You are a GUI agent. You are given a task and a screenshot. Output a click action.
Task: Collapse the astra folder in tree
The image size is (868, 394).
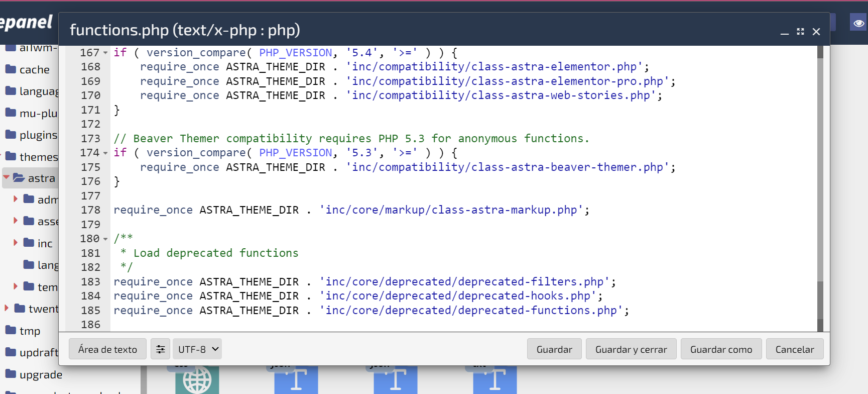pos(6,177)
